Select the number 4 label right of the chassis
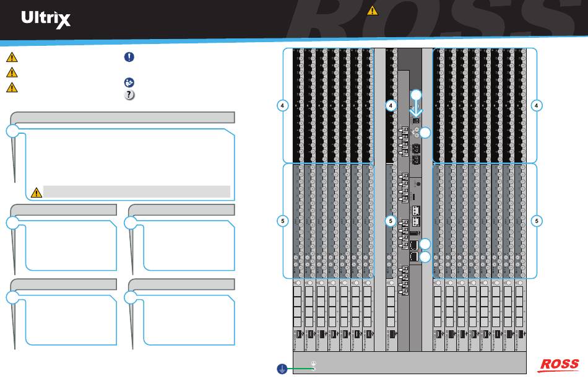The height and width of the screenshot is (381, 588). coord(536,105)
